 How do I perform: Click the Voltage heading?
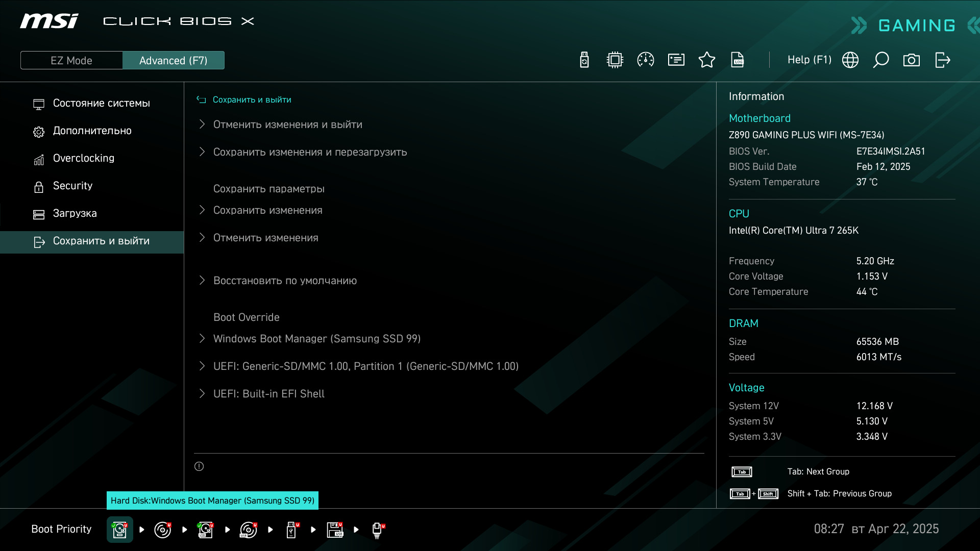(x=746, y=388)
